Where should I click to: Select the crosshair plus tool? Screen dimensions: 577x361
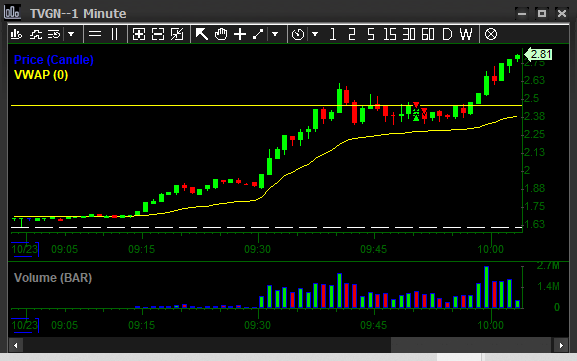pos(240,35)
